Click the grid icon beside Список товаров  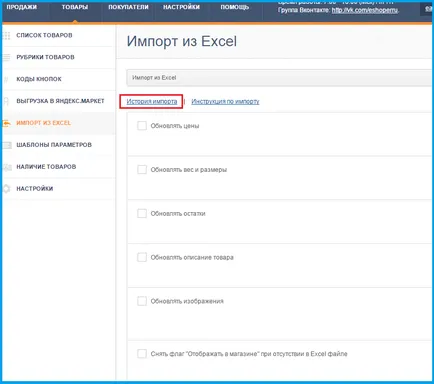tap(6, 35)
